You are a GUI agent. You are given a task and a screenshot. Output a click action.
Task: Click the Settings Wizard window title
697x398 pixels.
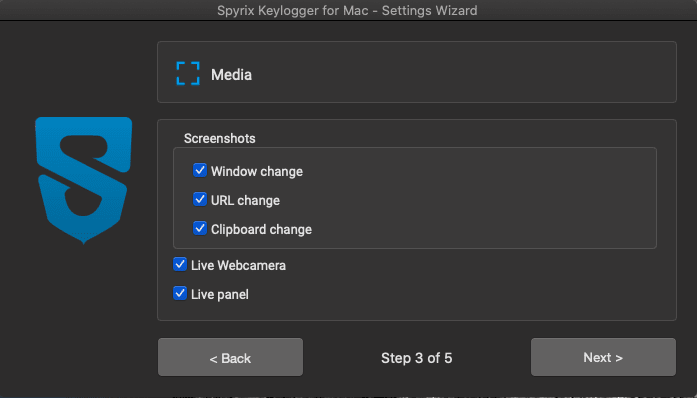(x=347, y=10)
